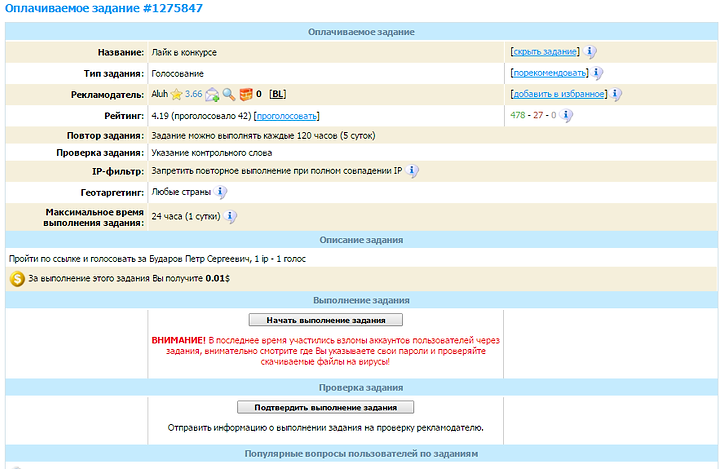Viewport: 720px width, 469px height.
Task: Open the Геотаргетинг info icon
Action: pos(220,192)
